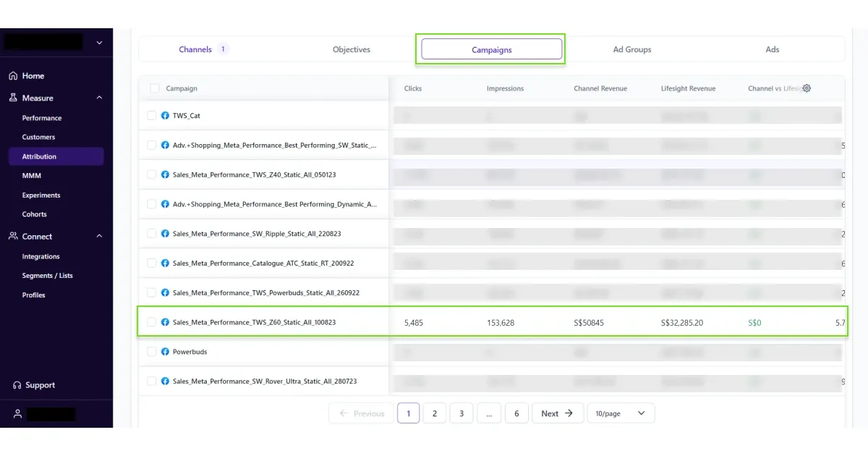Toggle select-all Campaign header checkbox
Image resolution: width=868 pixels, height=456 pixels.
(x=155, y=88)
